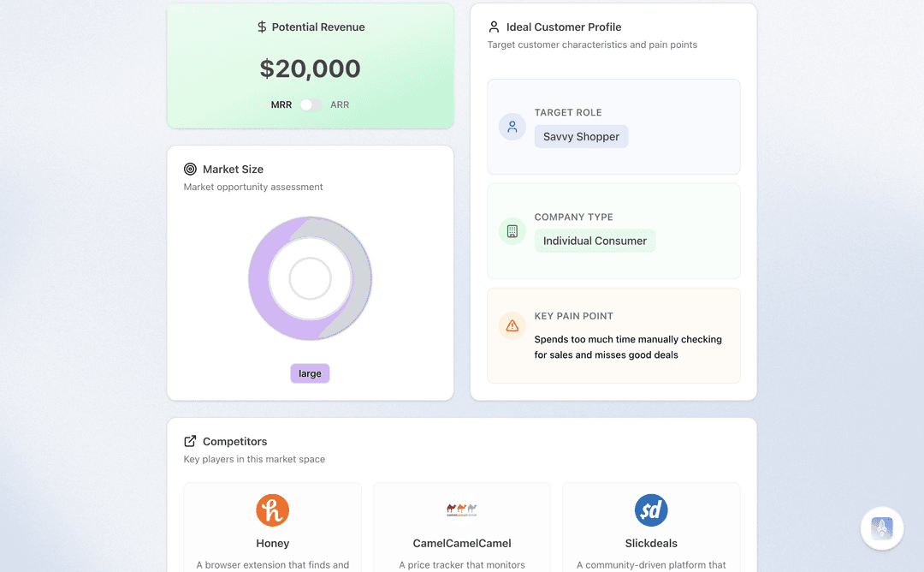Click the Ideal Customer Profile heading
This screenshot has height=572, width=924.
point(563,27)
